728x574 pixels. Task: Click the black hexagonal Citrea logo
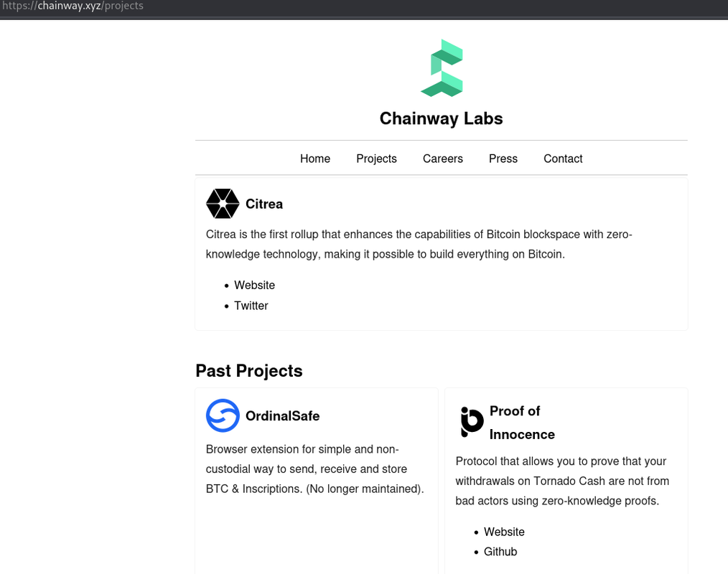tap(223, 204)
